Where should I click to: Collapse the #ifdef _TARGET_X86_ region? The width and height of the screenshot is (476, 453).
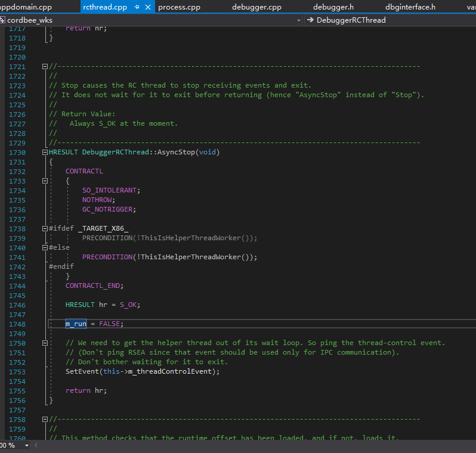[x=45, y=229]
